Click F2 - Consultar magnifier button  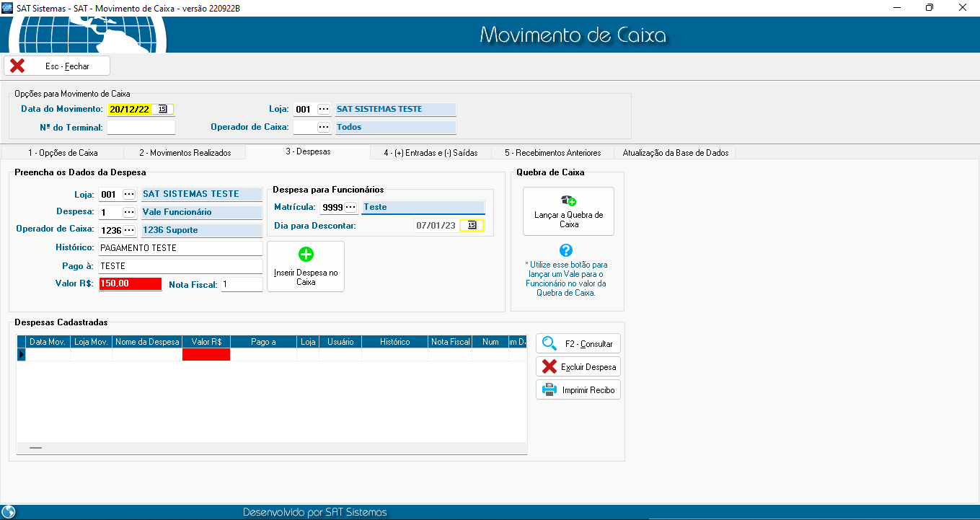[x=578, y=344]
